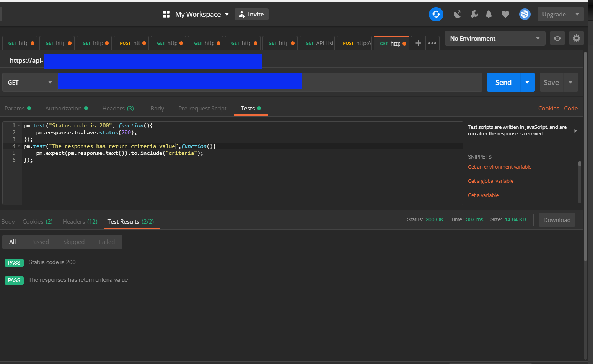Open the user avatar profile menu
Viewport: 593px width, 364px height.
(x=525, y=15)
